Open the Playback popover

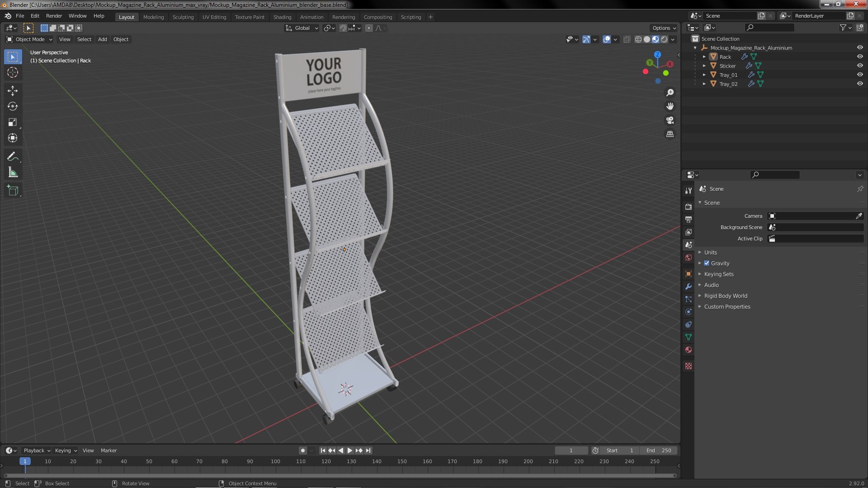(37, 450)
